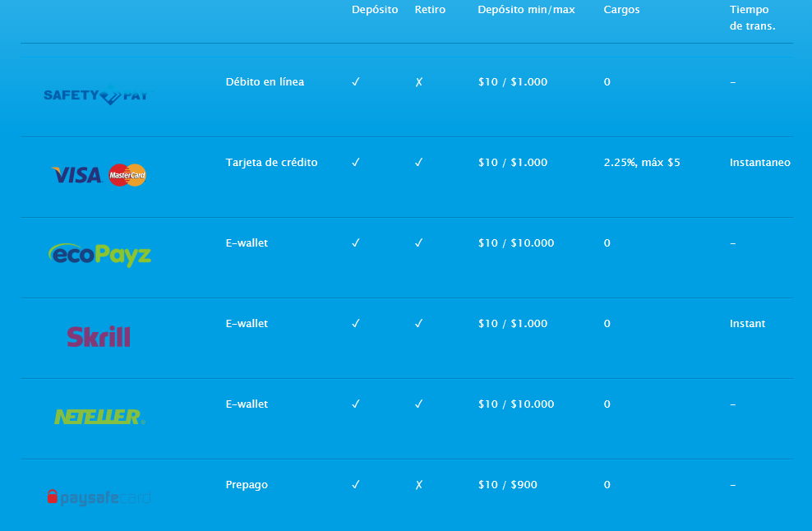Click the SafetyPay logo
Screen dimensions: 812x531
[x=96, y=95]
